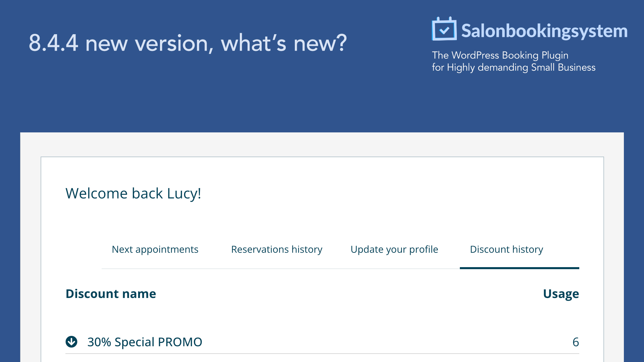Click the tab underline indicator below Discount history
Screen dimensions: 644x362
(519, 268)
